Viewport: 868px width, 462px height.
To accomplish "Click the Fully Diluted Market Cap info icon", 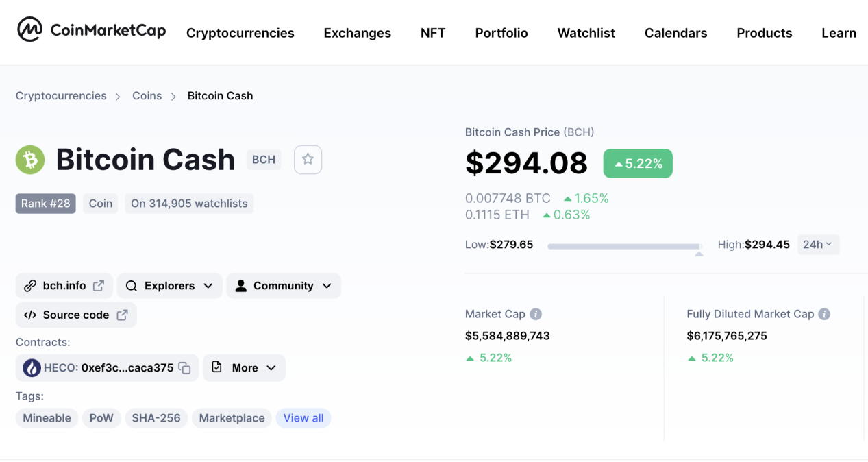I will (824, 314).
